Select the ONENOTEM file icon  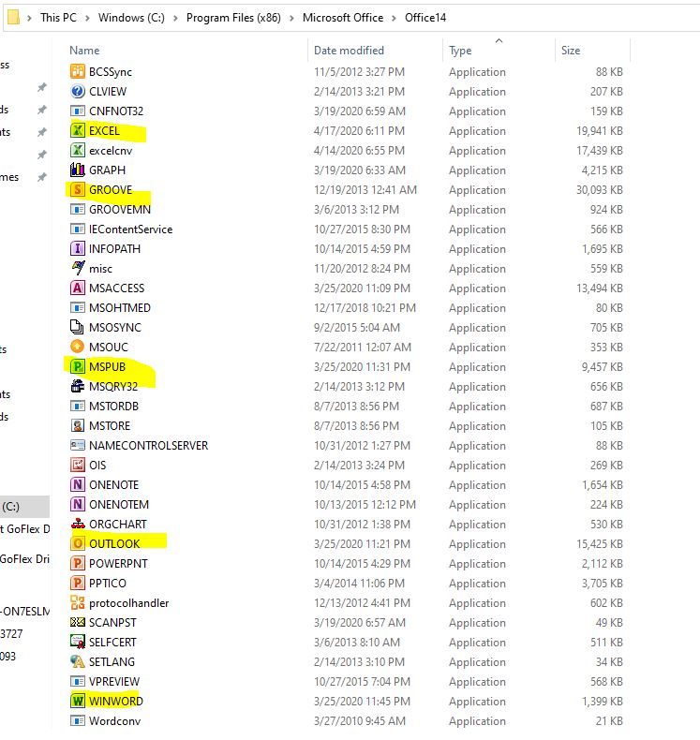pos(78,505)
